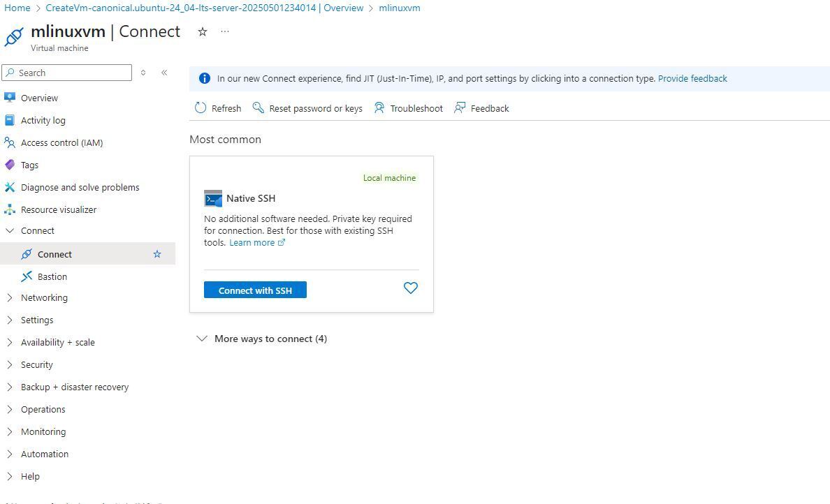Click the Reset password key icon
The height and width of the screenshot is (504, 830).
coord(258,108)
